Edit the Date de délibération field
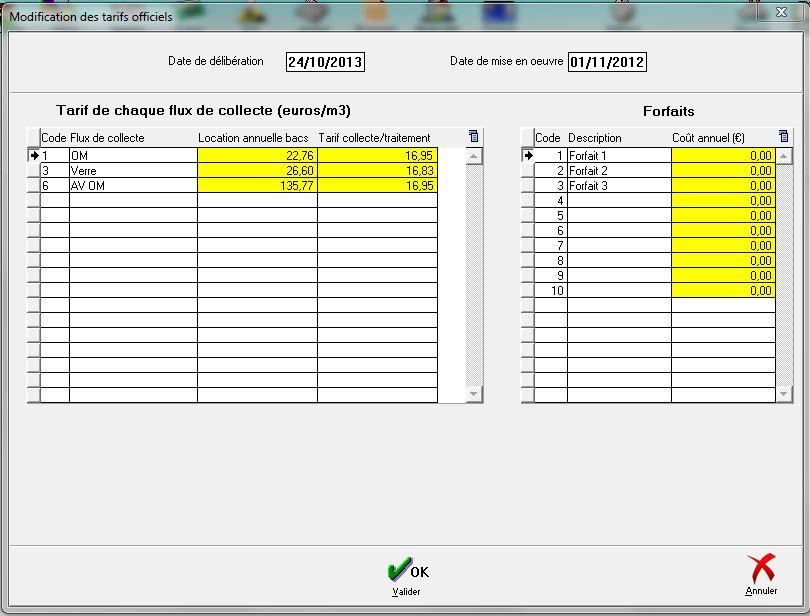The height and width of the screenshot is (616, 810). (x=325, y=62)
